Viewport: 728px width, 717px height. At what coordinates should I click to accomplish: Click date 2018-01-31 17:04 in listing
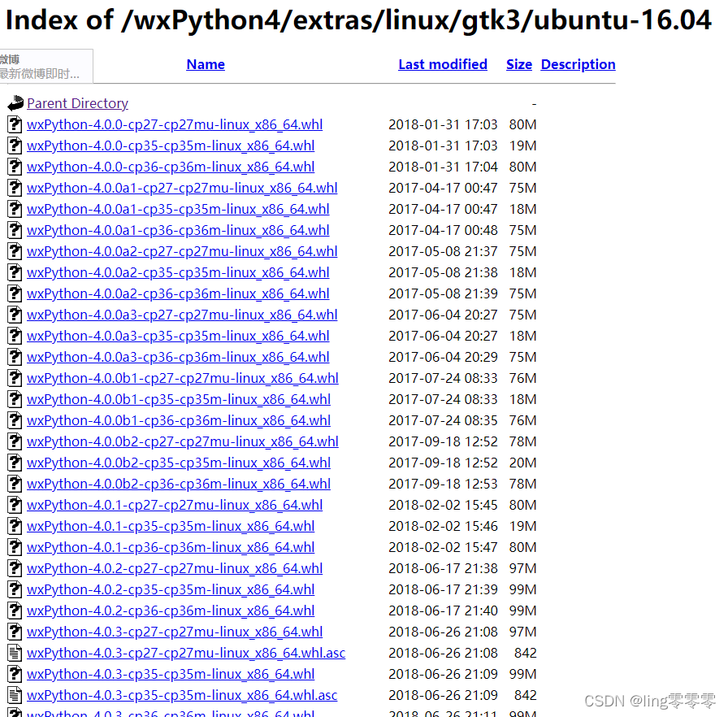(x=443, y=167)
